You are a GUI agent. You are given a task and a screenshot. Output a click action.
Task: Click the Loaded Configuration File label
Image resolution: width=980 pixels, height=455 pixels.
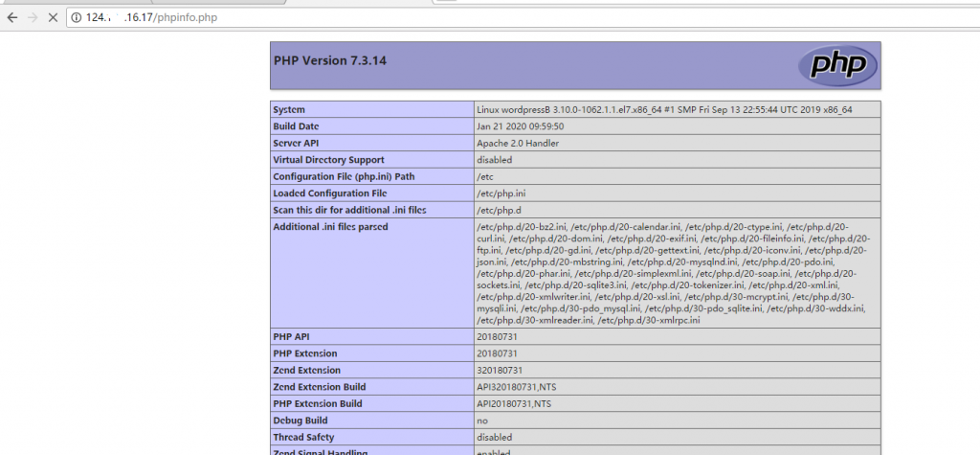[x=330, y=193]
